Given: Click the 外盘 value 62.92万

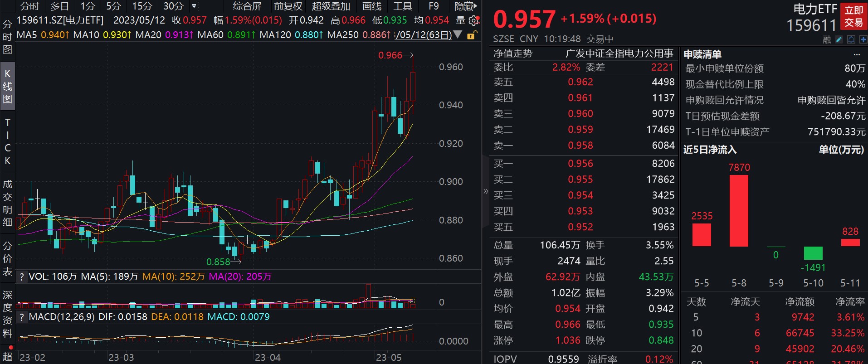Looking at the screenshot, I should tap(563, 277).
